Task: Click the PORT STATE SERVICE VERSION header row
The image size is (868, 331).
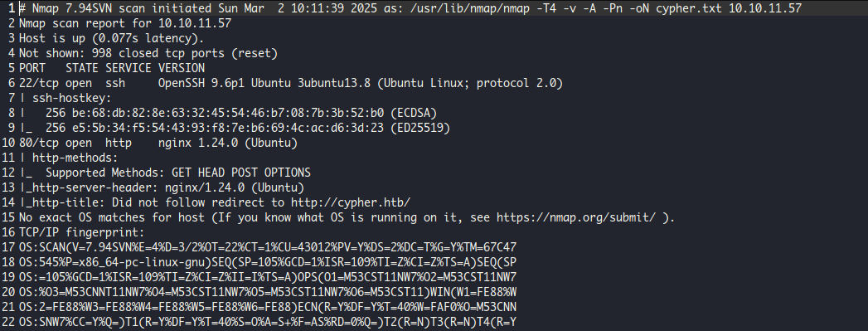Action: point(112,69)
